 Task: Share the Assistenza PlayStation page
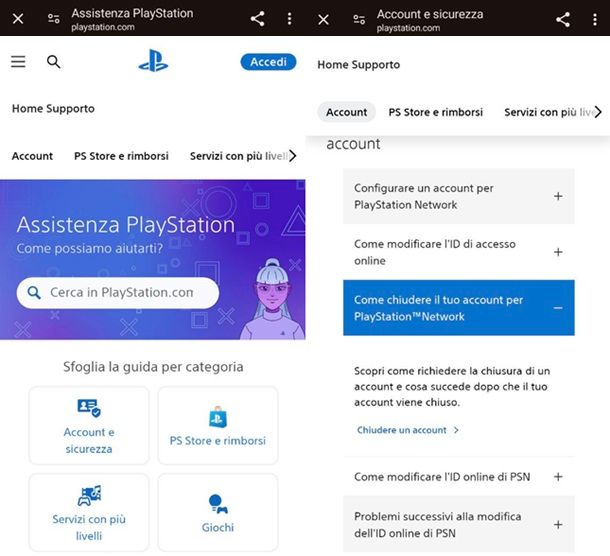click(x=258, y=18)
